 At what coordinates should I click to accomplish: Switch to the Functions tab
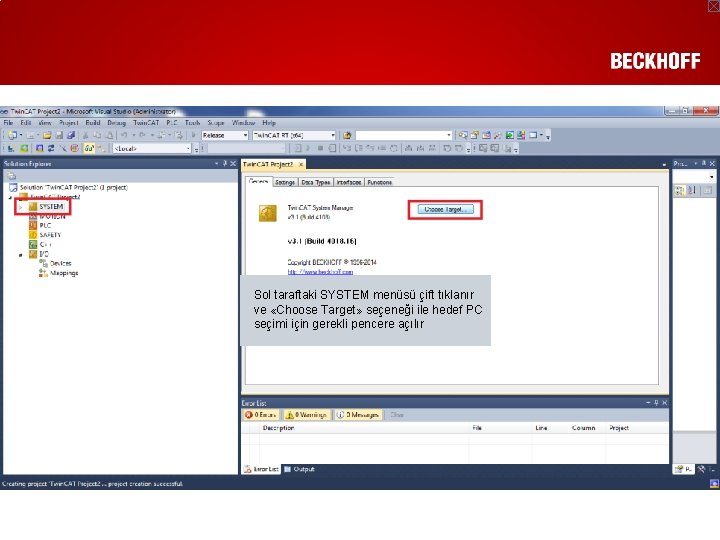click(x=380, y=183)
